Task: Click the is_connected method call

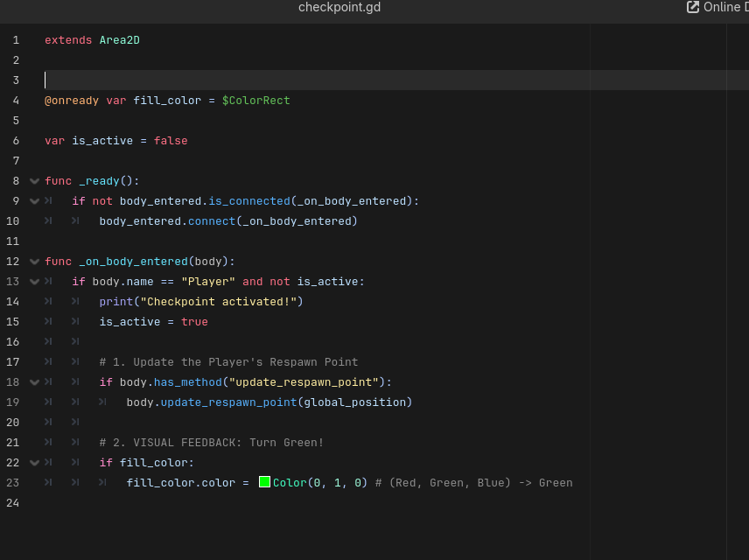Action: coord(249,201)
